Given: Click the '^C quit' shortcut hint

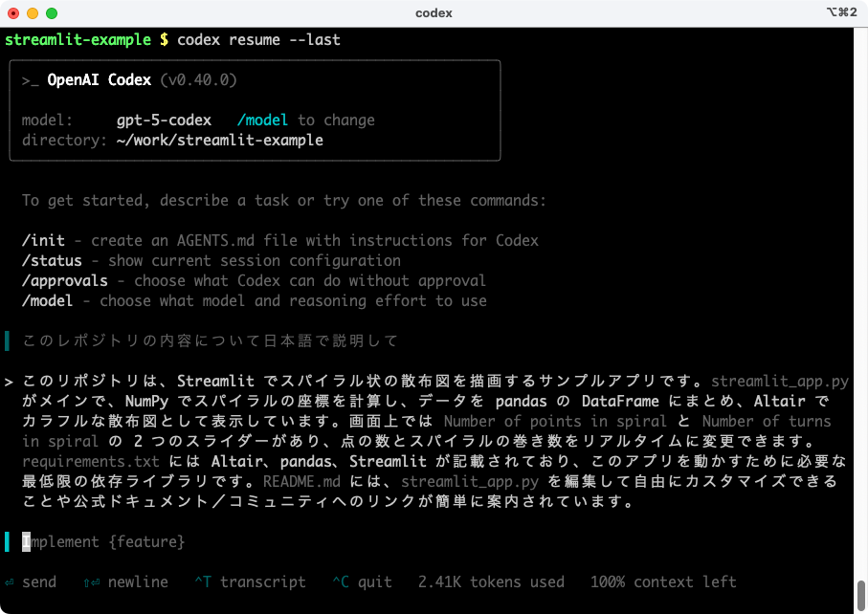Looking at the screenshot, I should 362,581.
